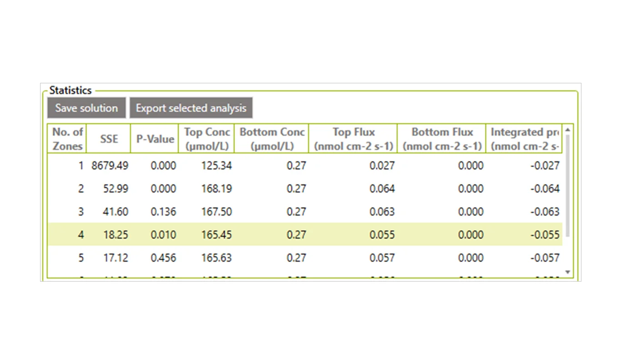The image size is (637, 364).
Task: Click Top Flux value 0.063
Action: (x=382, y=212)
